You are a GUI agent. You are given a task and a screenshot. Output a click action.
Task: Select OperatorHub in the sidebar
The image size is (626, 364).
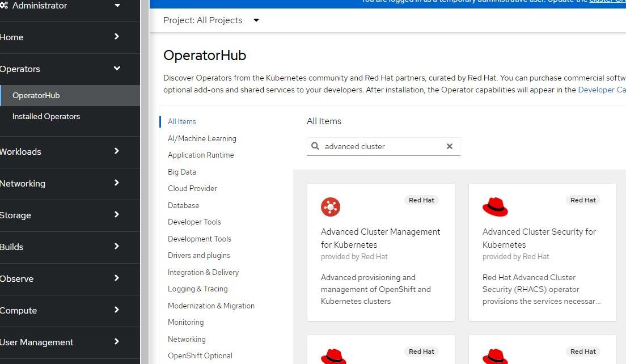point(70,95)
